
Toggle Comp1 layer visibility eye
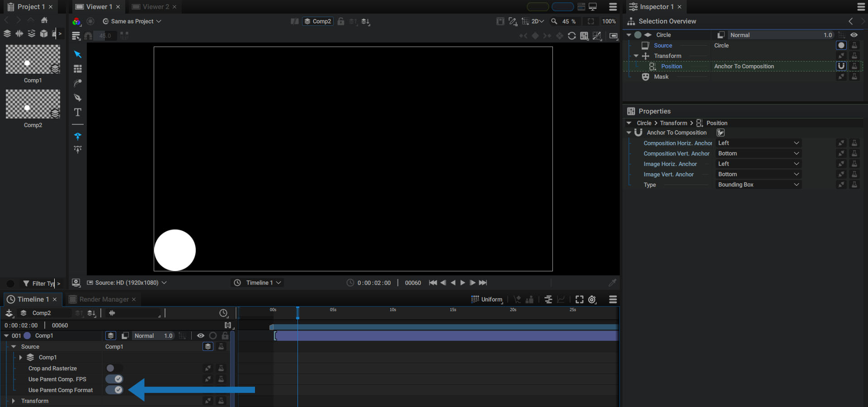click(201, 336)
